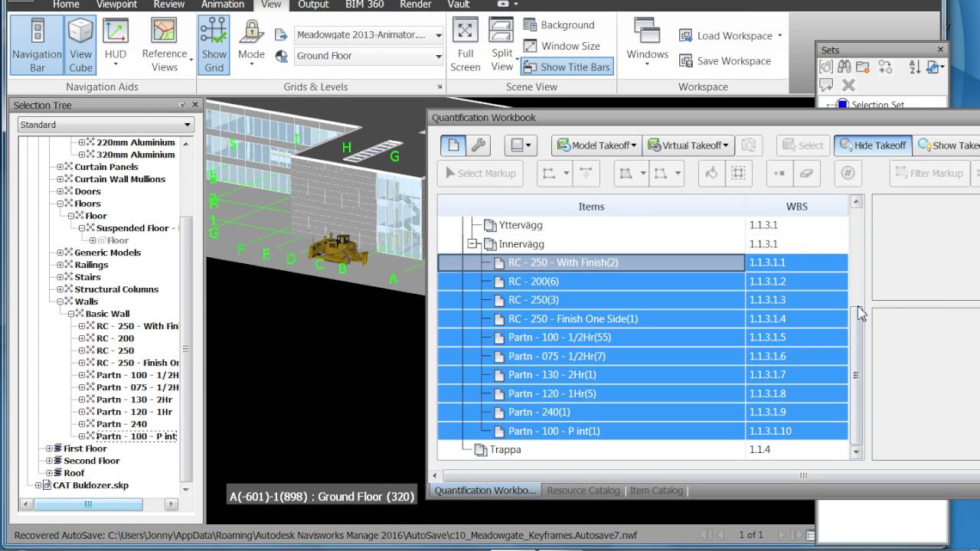980x551 pixels.
Task: Open the Standard dropdown in Selection Tree
Action: pyautogui.click(x=106, y=125)
